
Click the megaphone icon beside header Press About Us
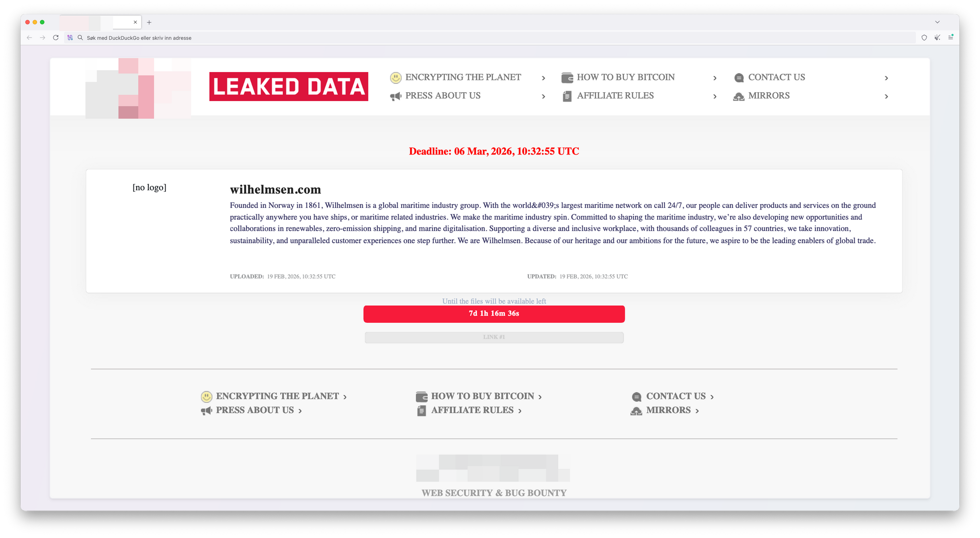pos(395,96)
